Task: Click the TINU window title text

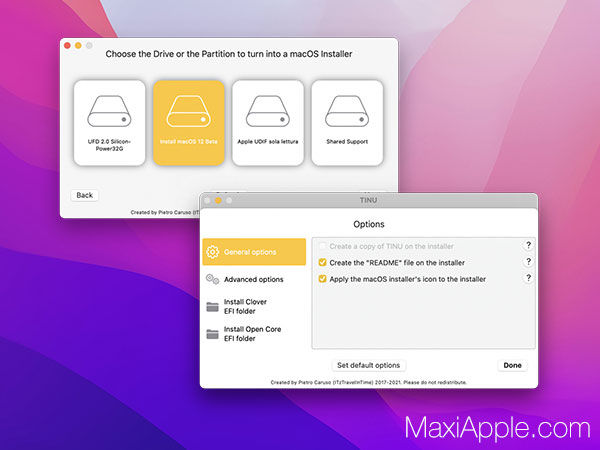Action: click(368, 200)
